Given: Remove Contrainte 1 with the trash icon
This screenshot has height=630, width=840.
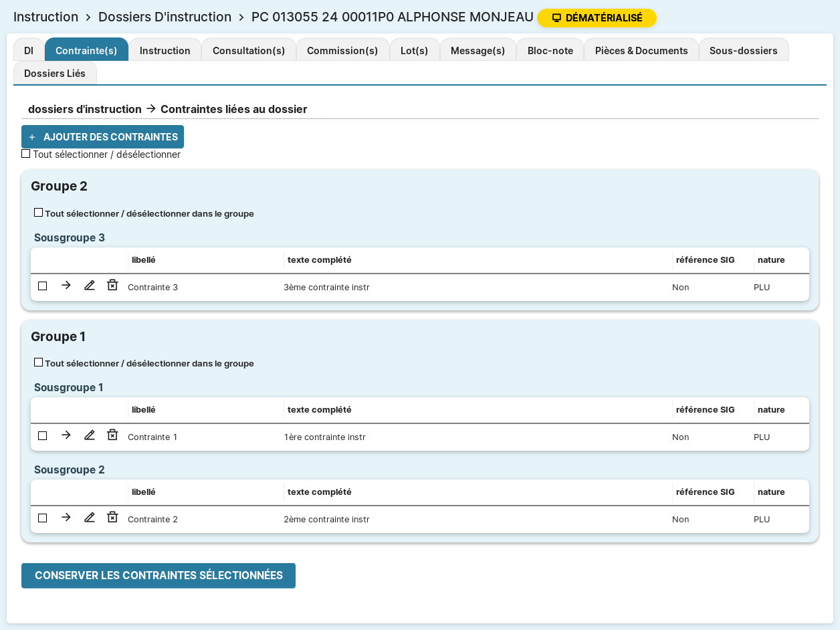Looking at the screenshot, I should click(112, 435).
